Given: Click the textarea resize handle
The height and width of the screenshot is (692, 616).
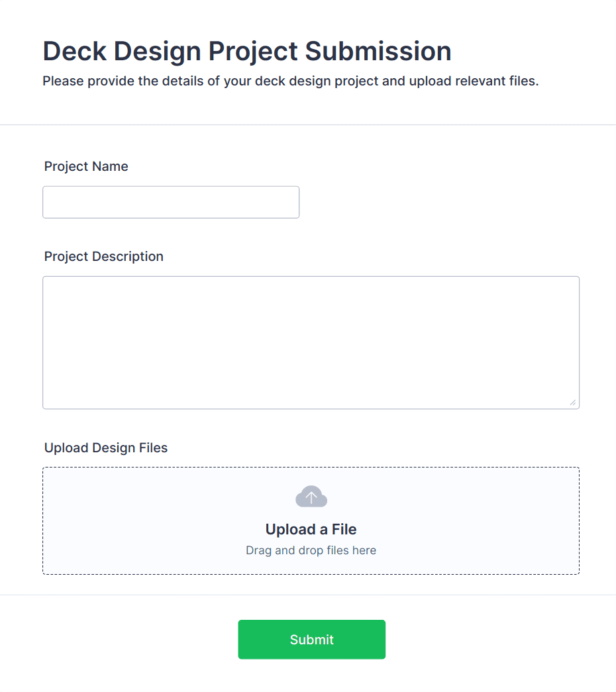Looking at the screenshot, I should (574, 401).
